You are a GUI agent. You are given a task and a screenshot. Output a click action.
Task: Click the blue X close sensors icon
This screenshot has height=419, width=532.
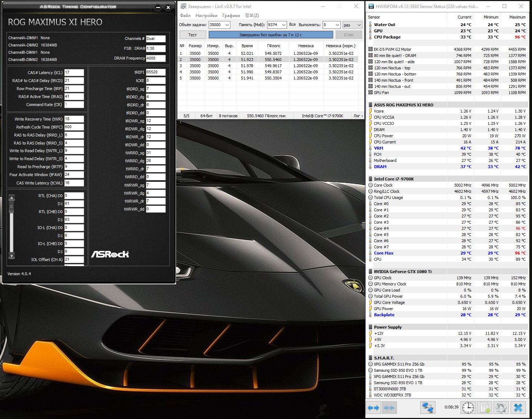pos(518,408)
